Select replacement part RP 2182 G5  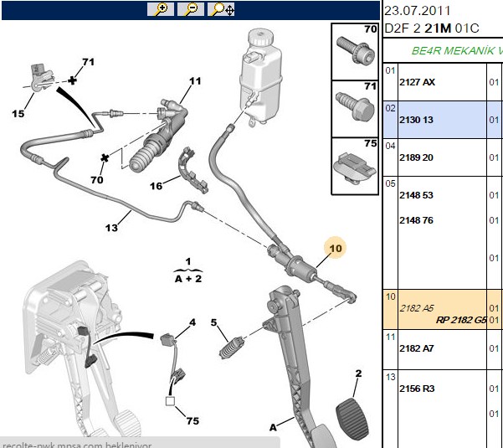click(461, 320)
